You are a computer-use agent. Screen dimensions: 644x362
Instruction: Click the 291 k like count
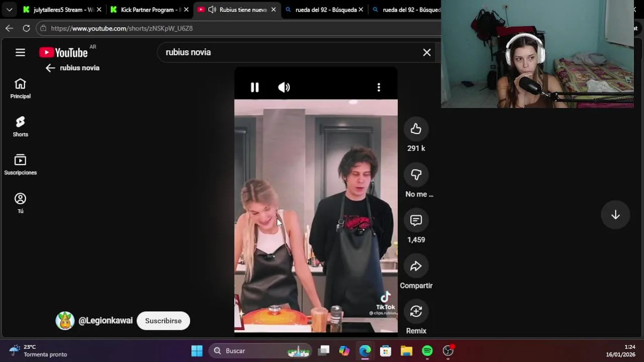pyautogui.click(x=416, y=148)
